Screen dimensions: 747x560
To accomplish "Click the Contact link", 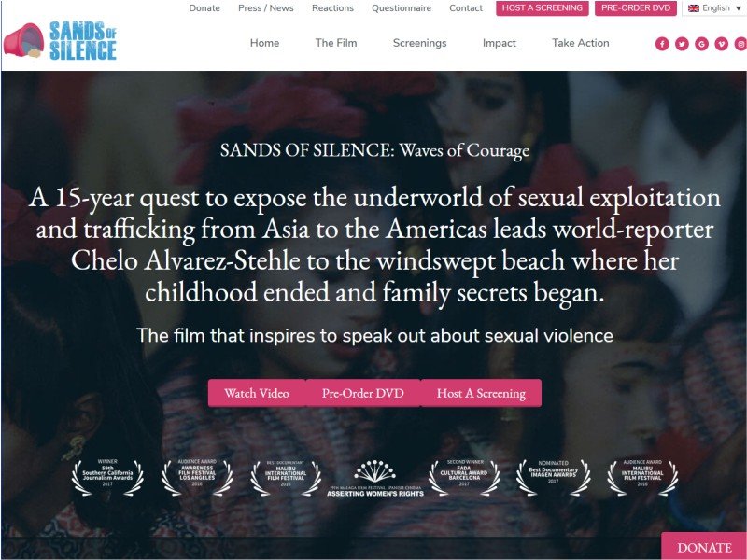I will coord(465,8).
